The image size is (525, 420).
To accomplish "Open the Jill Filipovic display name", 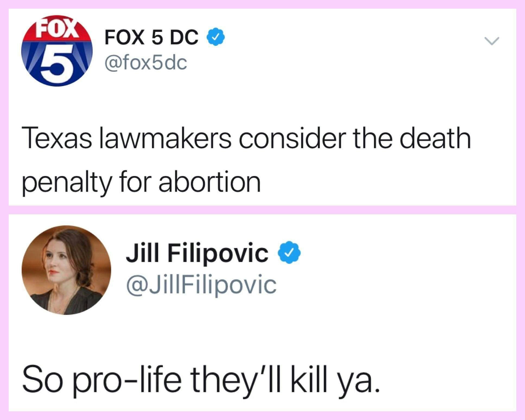I will click(197, 253).
